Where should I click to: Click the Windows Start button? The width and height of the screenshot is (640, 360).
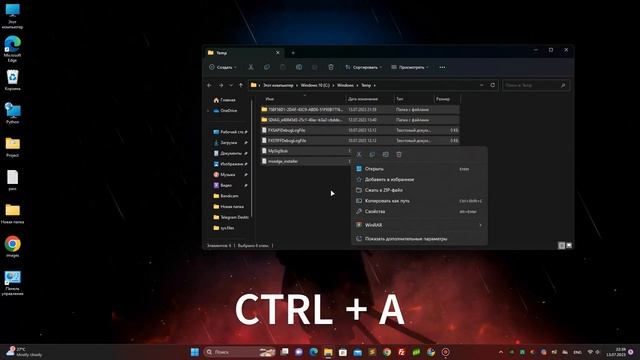click(x=195, y=352)
